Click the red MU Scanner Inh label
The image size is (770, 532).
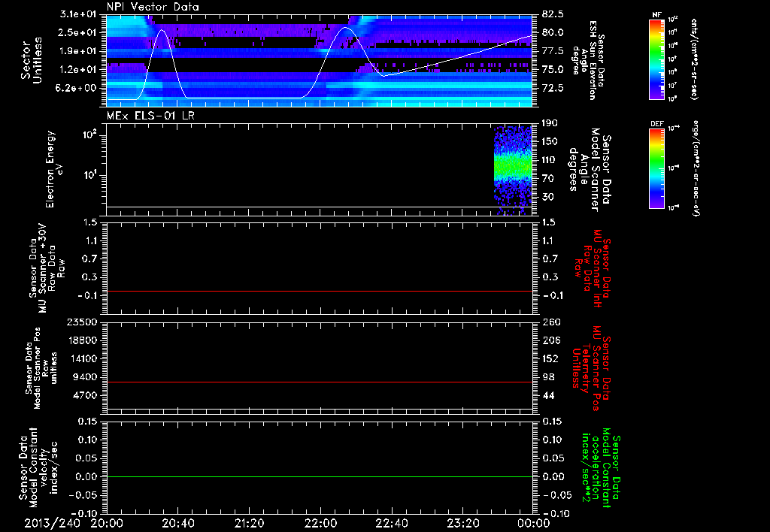pos(592,268)
